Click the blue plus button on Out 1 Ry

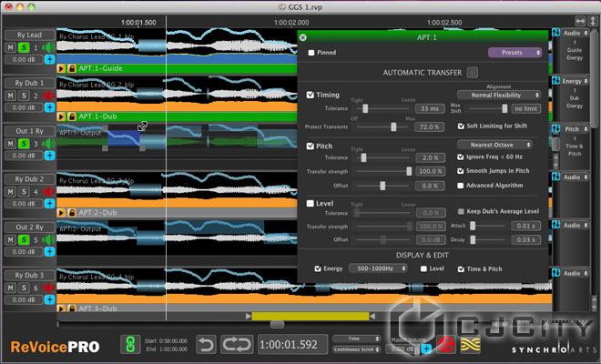(x=50, y=156)
